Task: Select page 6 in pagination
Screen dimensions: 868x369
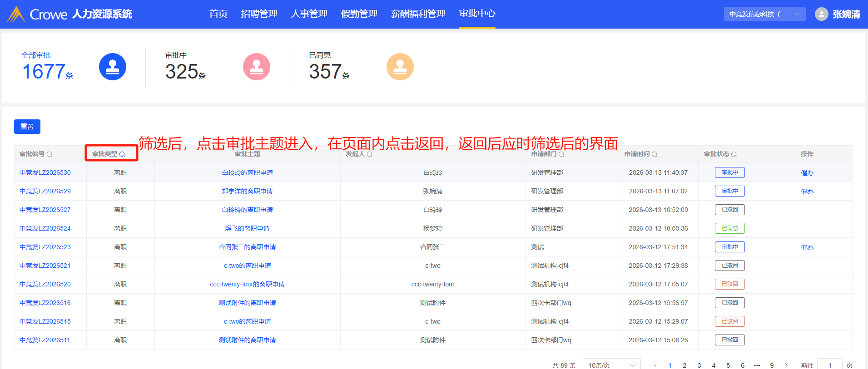Action: (x=743, y=365)
